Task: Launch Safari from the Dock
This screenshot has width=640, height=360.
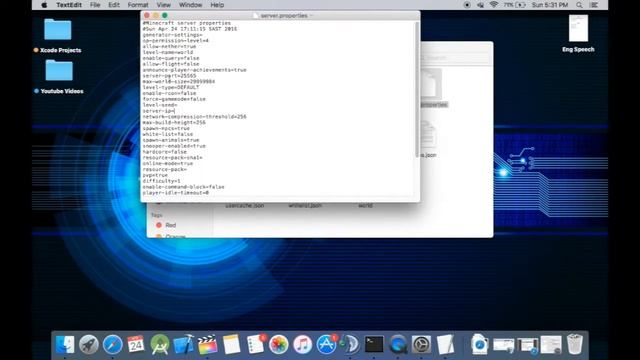Action: (x=112, y=345)
